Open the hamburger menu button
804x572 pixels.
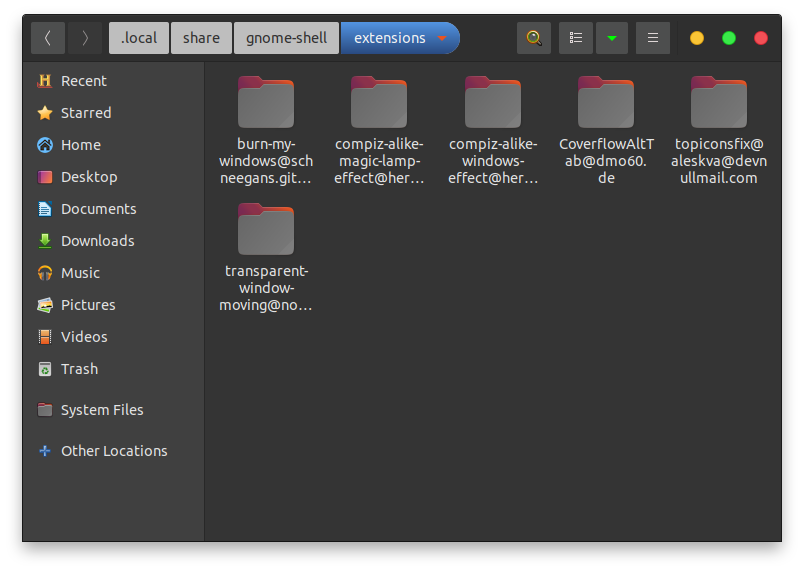653,38
